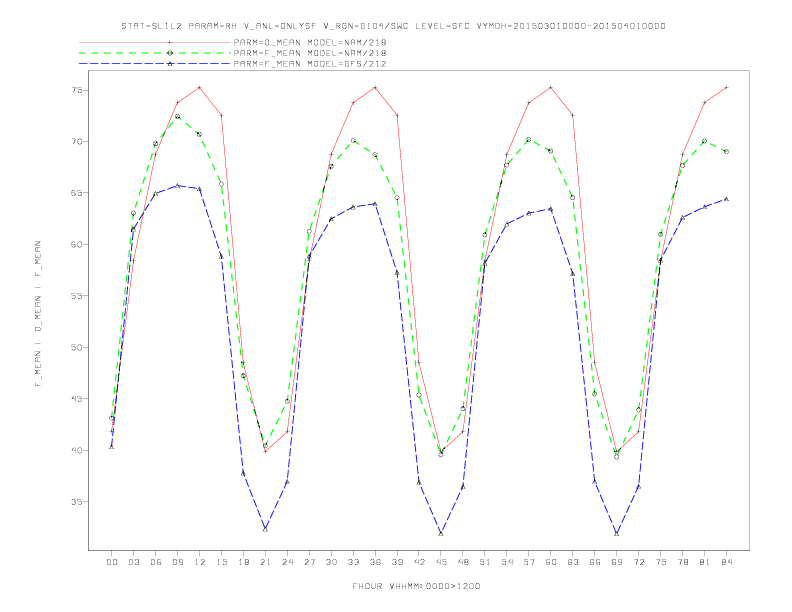Click the blue dashed legend line sample

(x=155, y=64)
